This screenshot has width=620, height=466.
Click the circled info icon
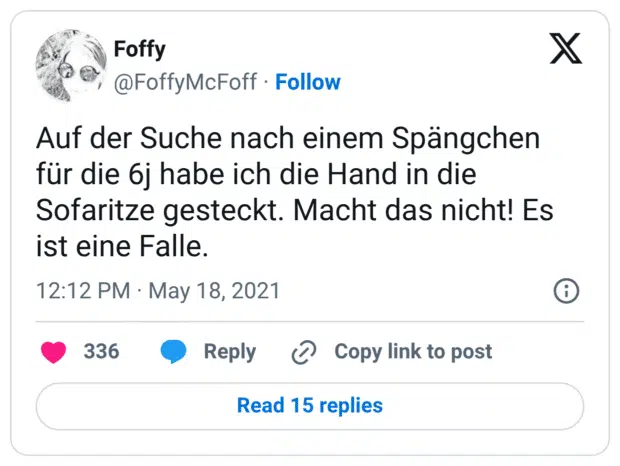(566, 292)
